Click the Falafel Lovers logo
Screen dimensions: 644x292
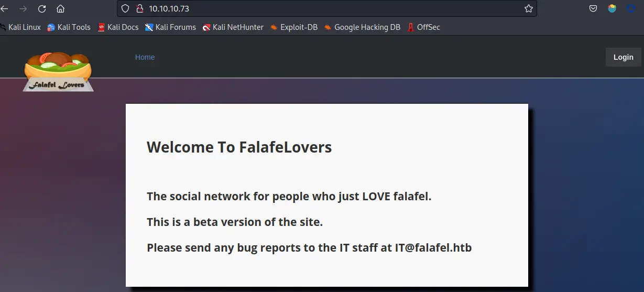tap(58, 72)
